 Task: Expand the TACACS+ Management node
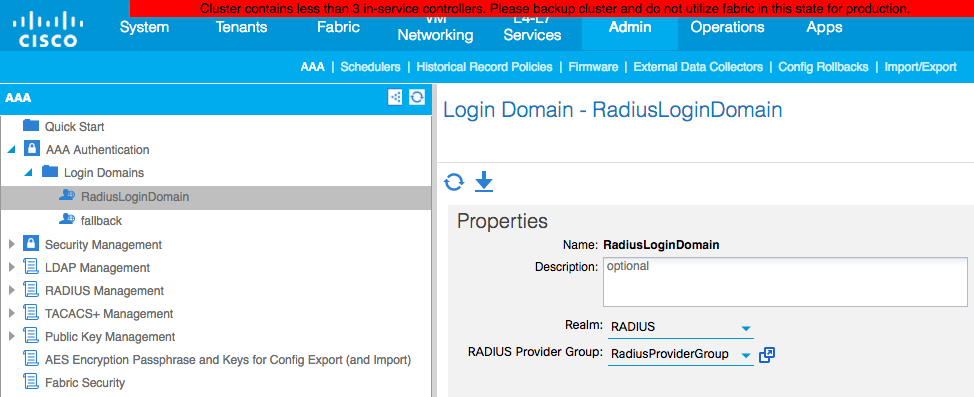tap(11, 313)
